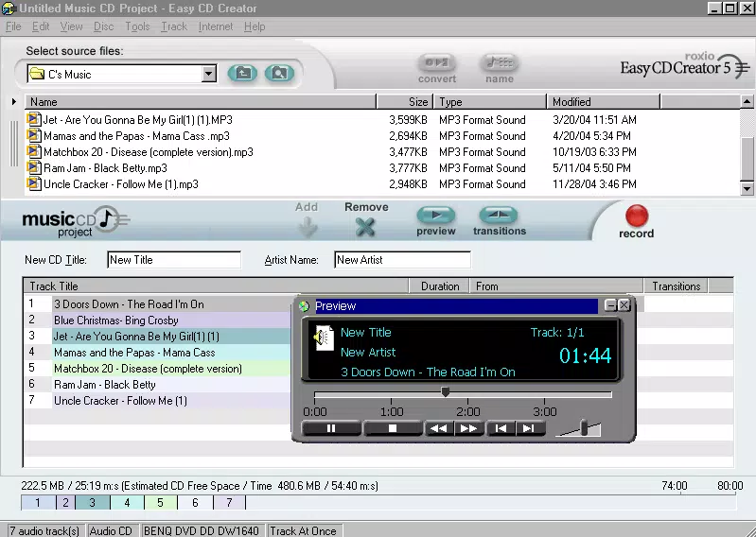This screenshot has height=537, width=756.
Task: Click the convert button icon
Action: tap(437, 62)
